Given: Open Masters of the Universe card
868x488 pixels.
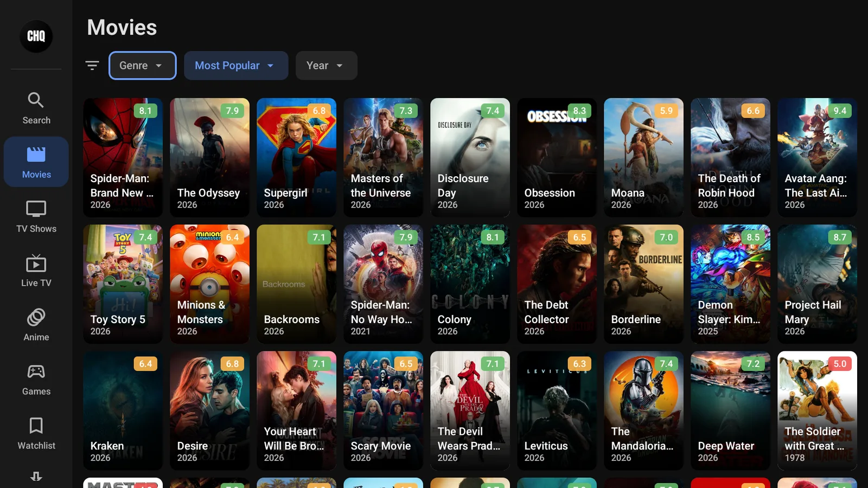Looking at the screenshot, I should pyautogui.click(x=384, y=157).
